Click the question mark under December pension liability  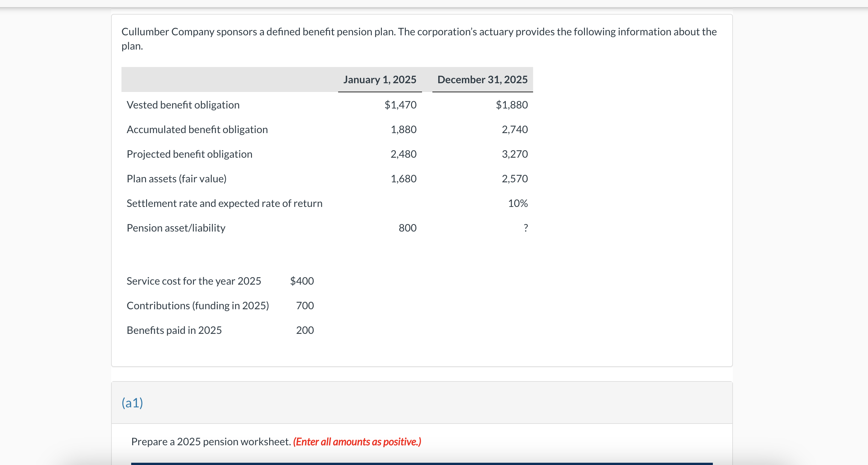tap(526, 228)
